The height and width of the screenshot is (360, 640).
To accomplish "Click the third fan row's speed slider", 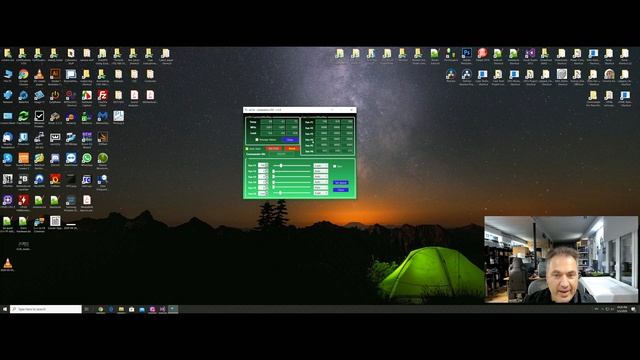I will click(x=292, y=177).
